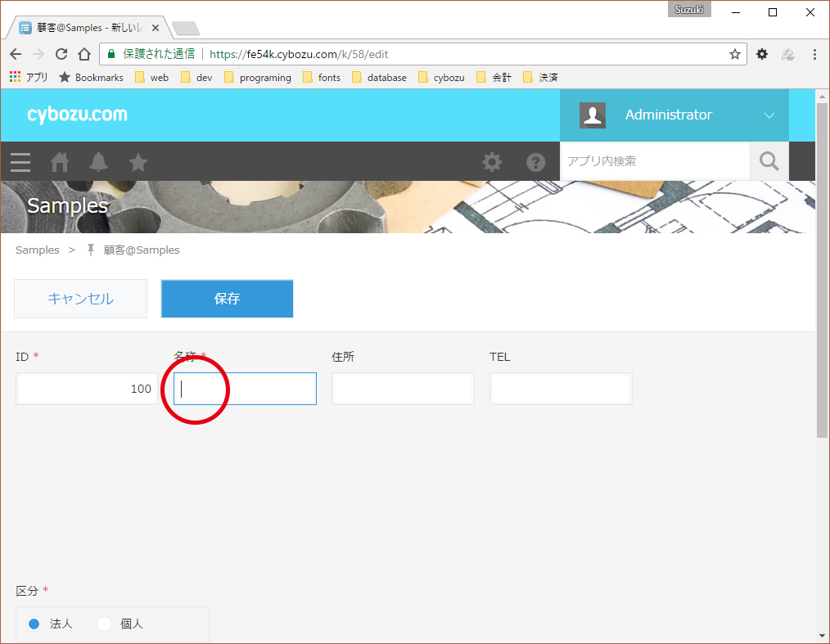Open the cybozu bookmarks folder
Image resolution: width=830 pixels, height=644 pixels.
pyautogui.click(x=441, y=77)
